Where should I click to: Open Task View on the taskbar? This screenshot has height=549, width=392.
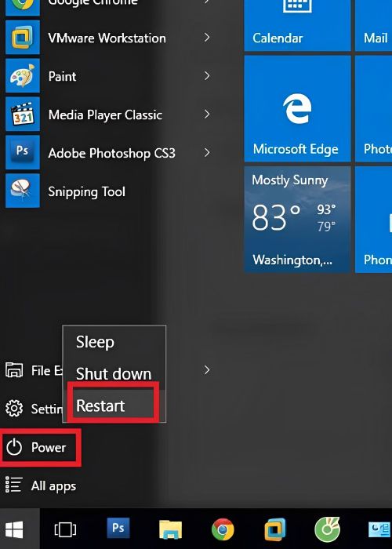65,529
